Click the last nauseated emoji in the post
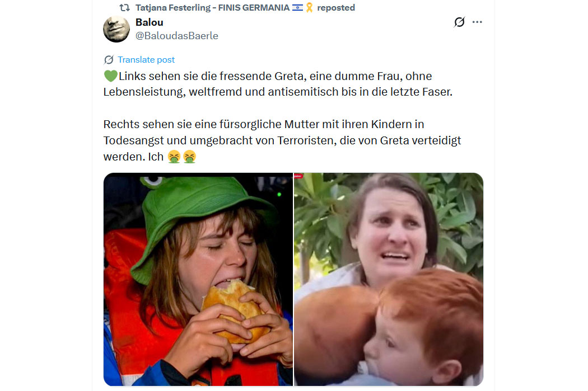This screenshot has width=588, height=391. [190, 157]
